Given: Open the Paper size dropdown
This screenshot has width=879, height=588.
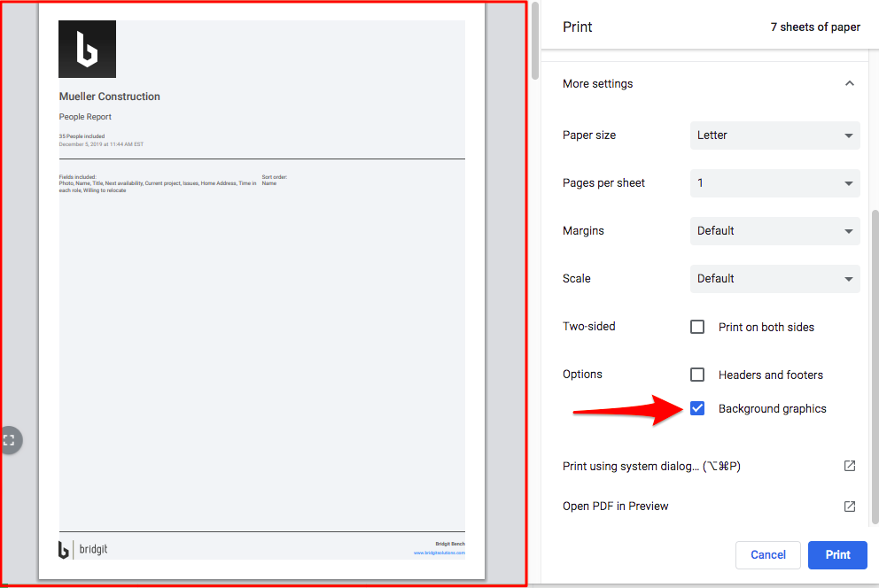Looking at the screenshot, I should click(x=774, y=135).
